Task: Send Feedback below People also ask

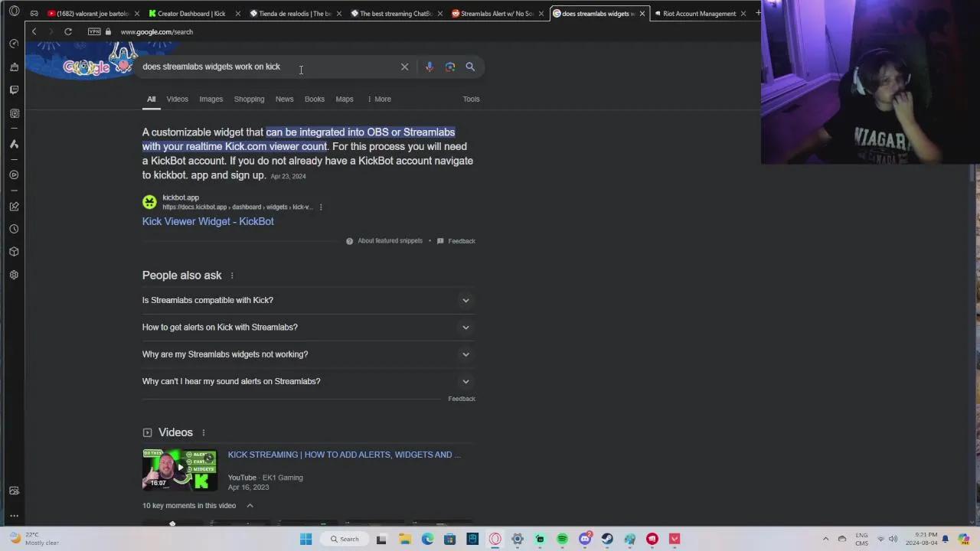Action: click(462, 399)
